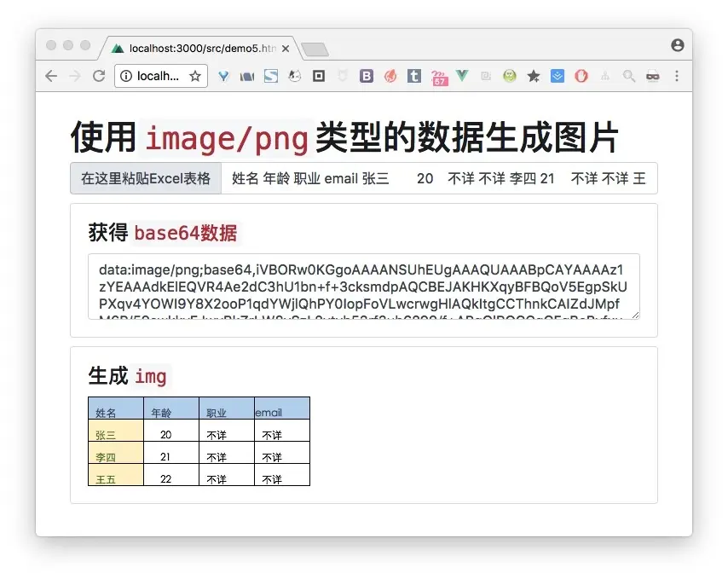Open the incognito mask extension icon
Screen dimensions: 728x579
(653, 76)
